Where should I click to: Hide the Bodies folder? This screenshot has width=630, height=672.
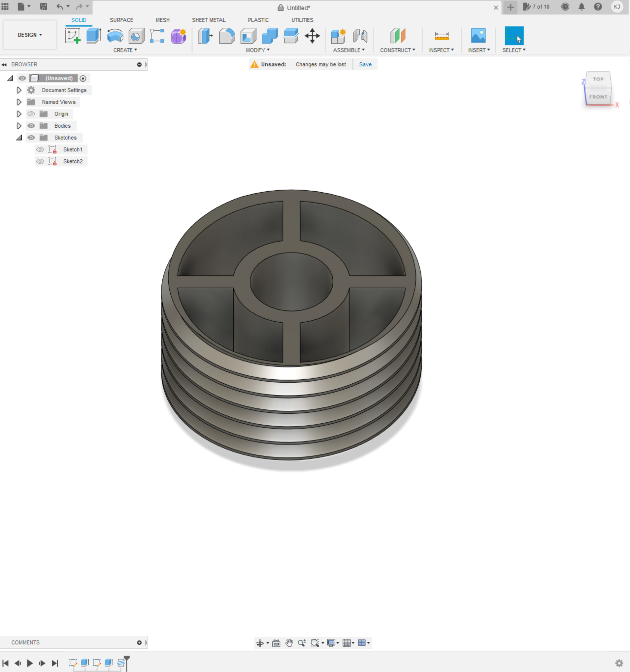point(31,126)
